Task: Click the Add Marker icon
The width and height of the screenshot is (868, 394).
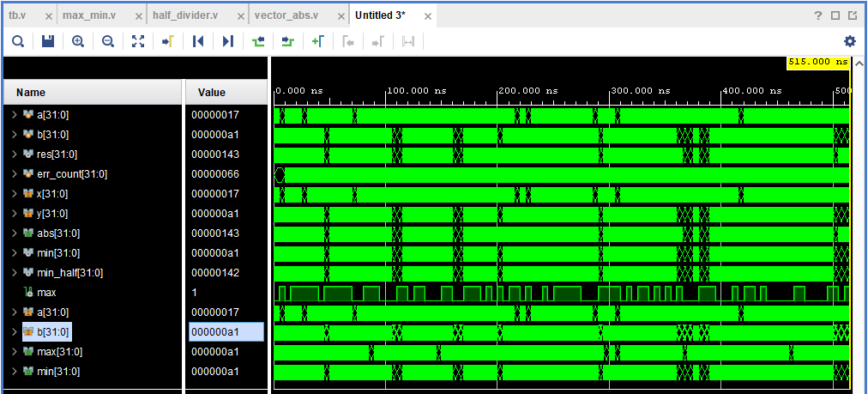Action: tap(317, 41)
